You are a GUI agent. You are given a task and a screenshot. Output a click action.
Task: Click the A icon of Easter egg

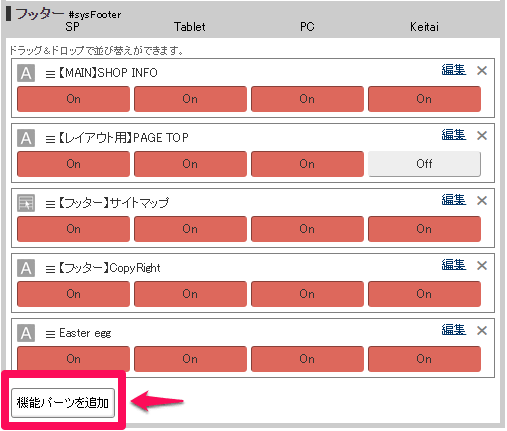click(26, 333)
